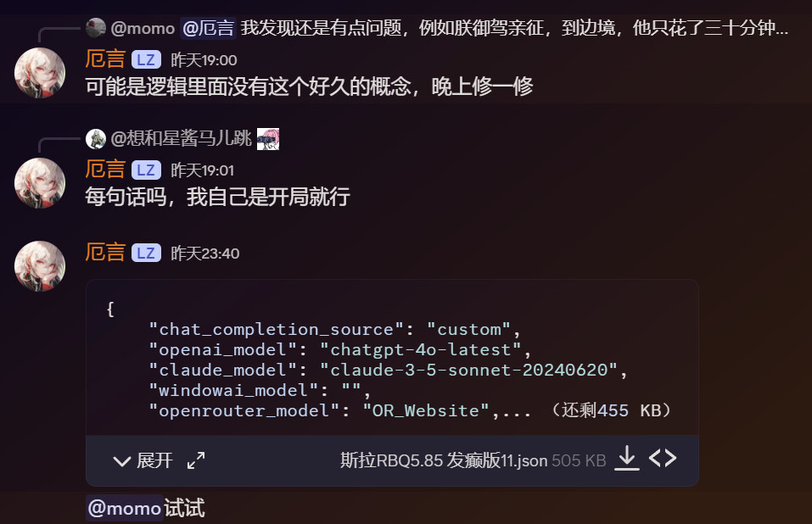This screenshot has height=524, width=812.
Task: Click the LZ badge on the 23:40 message
Action: 146,254
